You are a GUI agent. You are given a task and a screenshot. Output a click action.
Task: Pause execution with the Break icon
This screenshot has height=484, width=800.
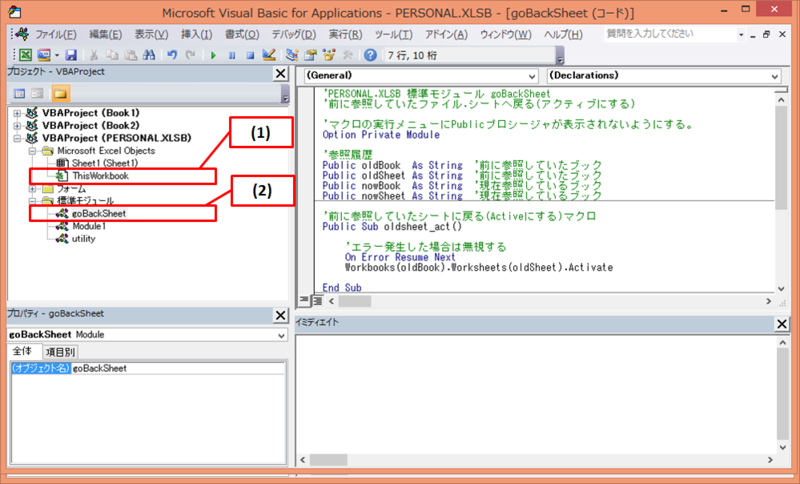point(232,55)
